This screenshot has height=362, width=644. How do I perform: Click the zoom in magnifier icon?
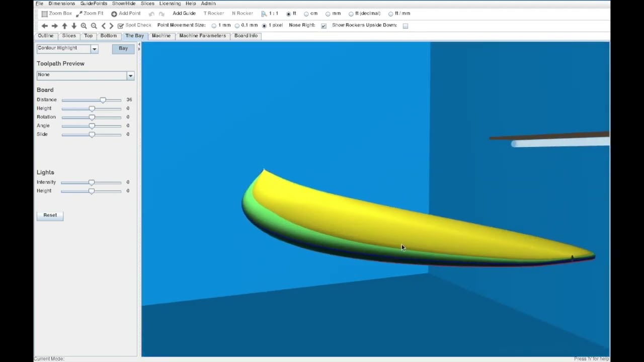pos(84,26)
